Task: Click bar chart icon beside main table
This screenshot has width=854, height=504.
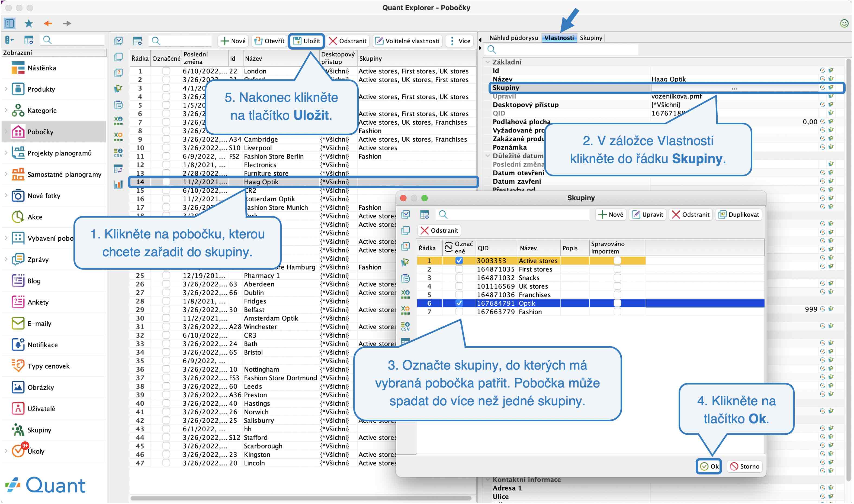Action: point(118,185)
